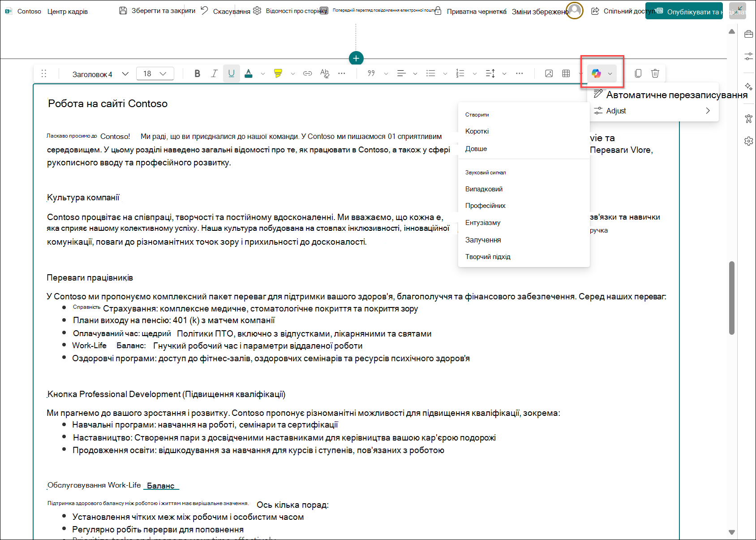The image size is (756, 540).
Task: Open the Adjust submenu
Action: tap(653, 111)
